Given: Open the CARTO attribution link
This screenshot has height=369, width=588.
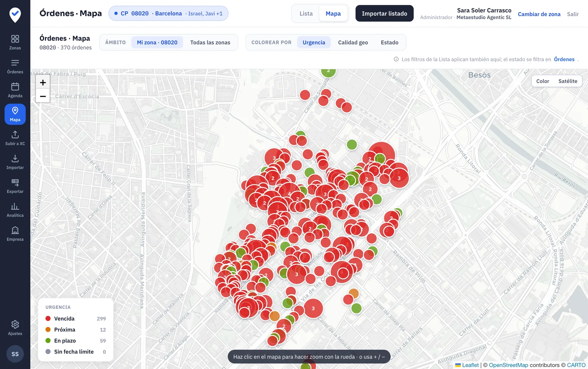Looking at the screenshot, I should click(x=576, y=365).
